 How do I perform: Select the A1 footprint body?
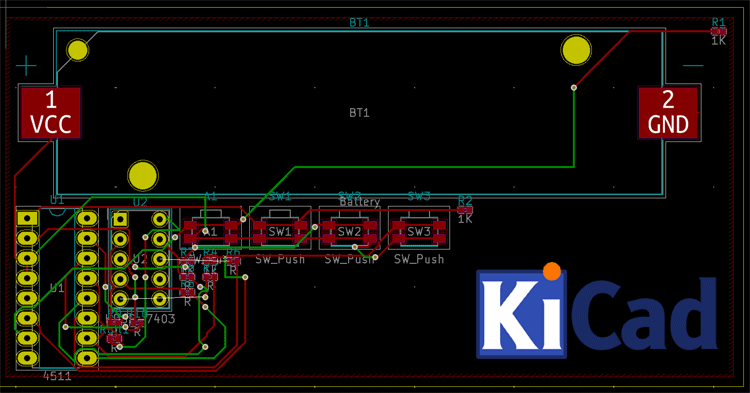(211, 228)
